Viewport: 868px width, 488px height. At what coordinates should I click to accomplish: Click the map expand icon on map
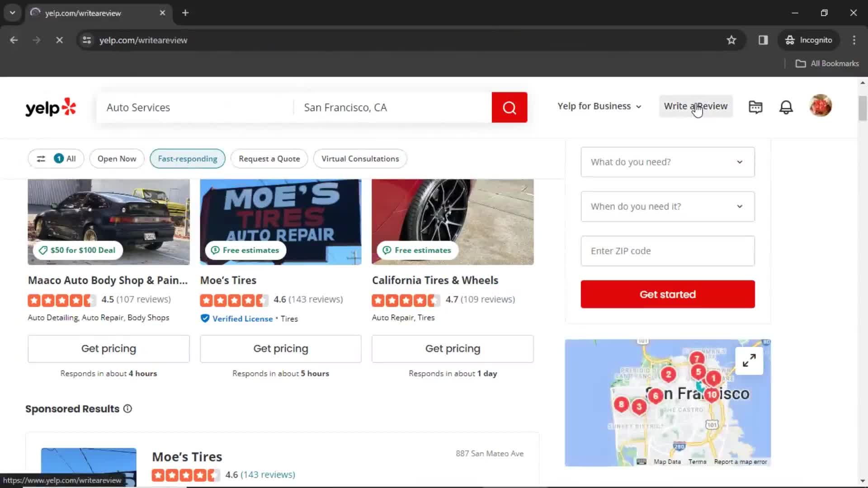[x=750, y=360]
